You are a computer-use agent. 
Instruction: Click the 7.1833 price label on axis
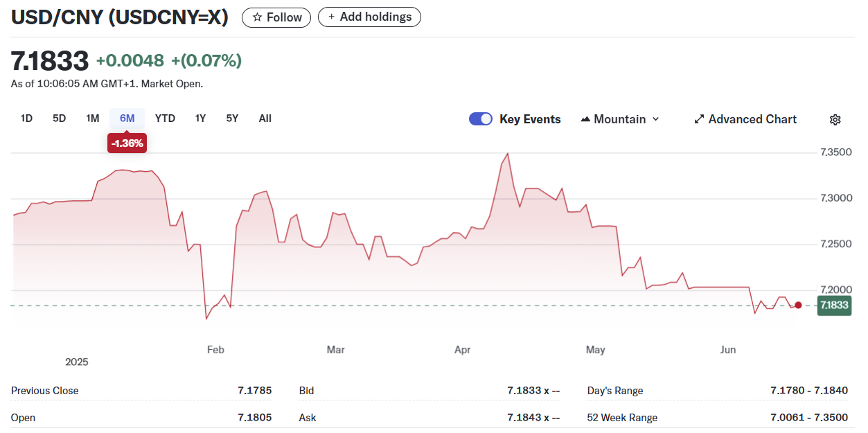click(834, 306)
